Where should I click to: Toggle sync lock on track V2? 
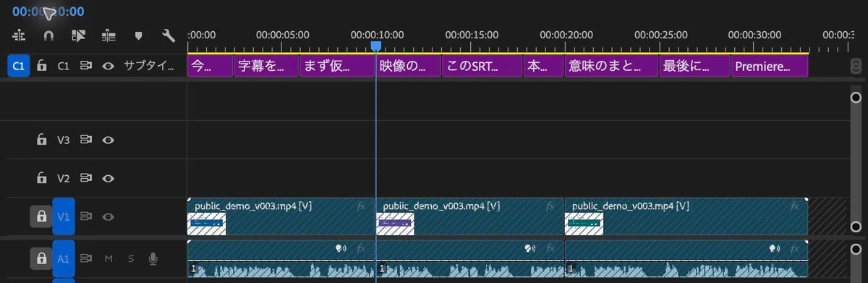pos(86,178)
